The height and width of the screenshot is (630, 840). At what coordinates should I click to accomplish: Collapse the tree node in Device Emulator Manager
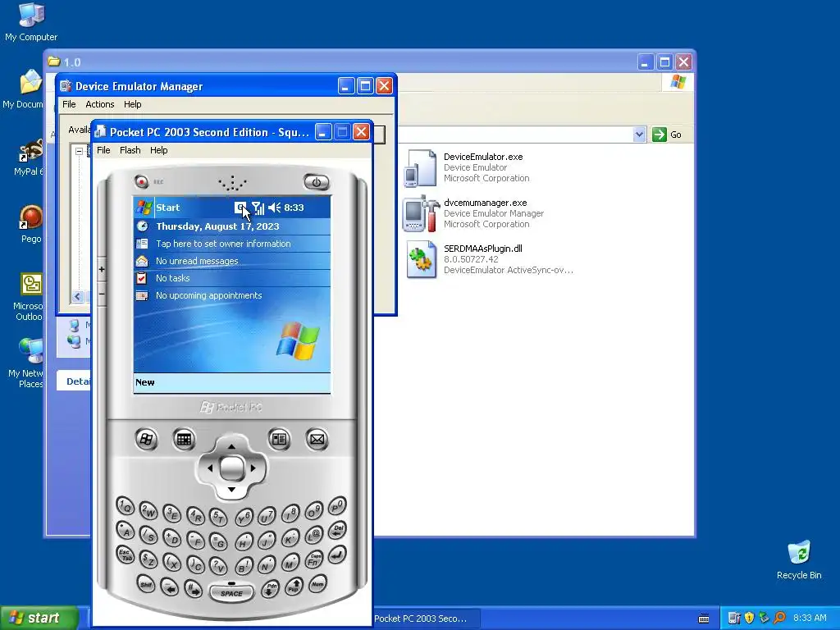click(x=79, y=151)
